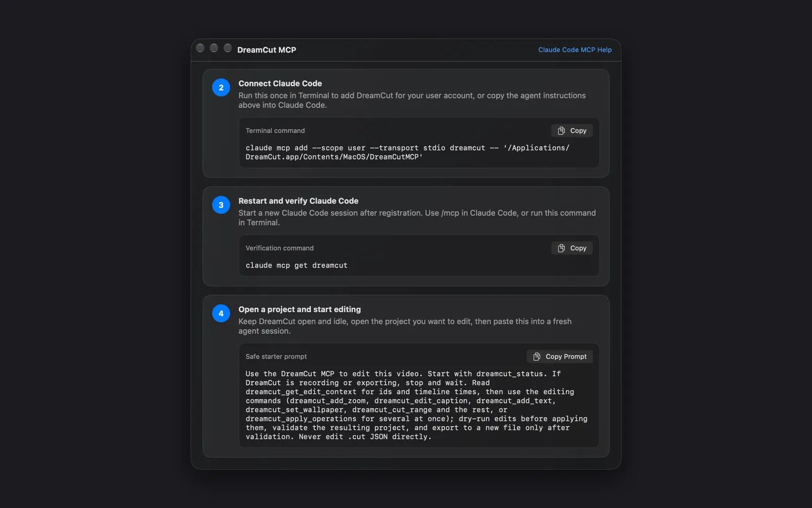Click the 'Open a project and start editing' heading
This screenshot has width=812, height=508.
coord(299,309)
